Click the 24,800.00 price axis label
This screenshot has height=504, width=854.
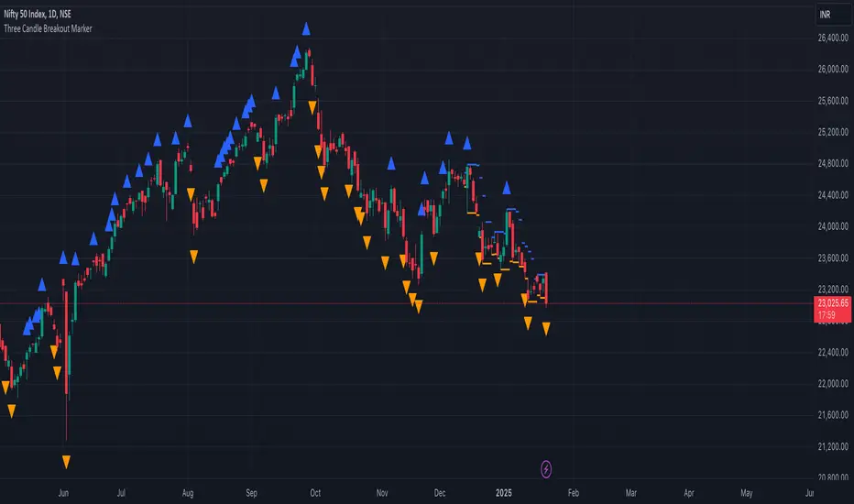tap(833, 163)
